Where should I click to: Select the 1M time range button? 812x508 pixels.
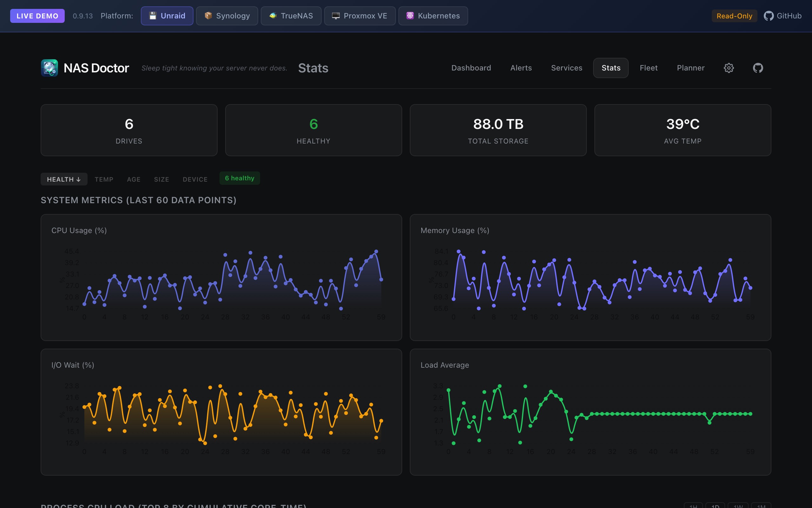(761, 506)
